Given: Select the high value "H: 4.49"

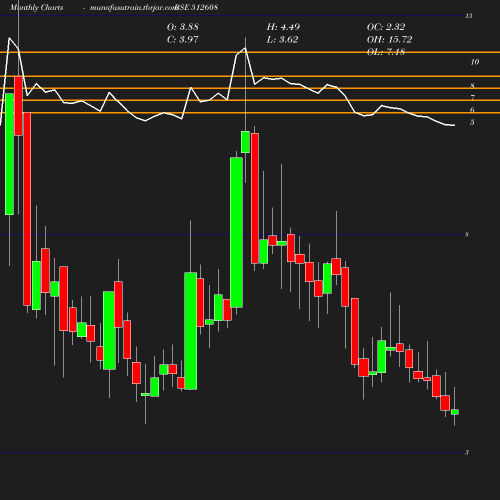Looking at the screenshot, I should pos(283,27).
